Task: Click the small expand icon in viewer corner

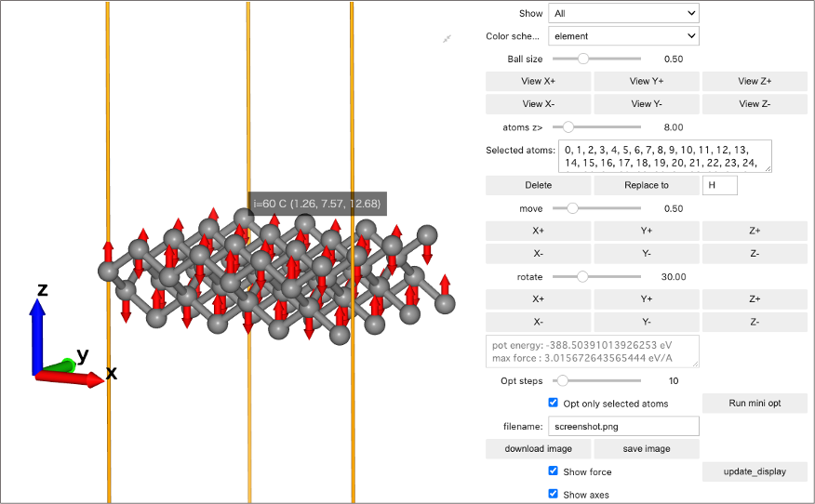Action: click(x=448, y=38)
